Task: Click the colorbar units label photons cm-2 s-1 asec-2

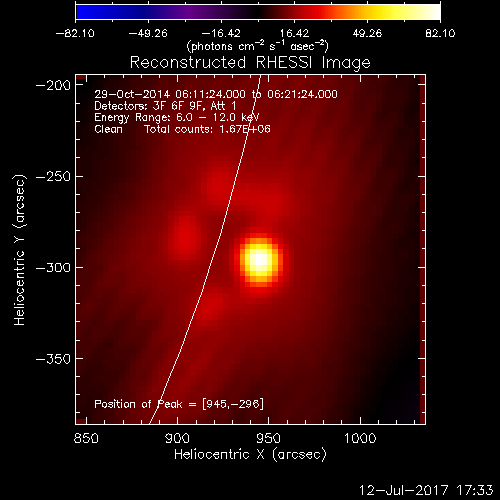Action: point(257,46)
